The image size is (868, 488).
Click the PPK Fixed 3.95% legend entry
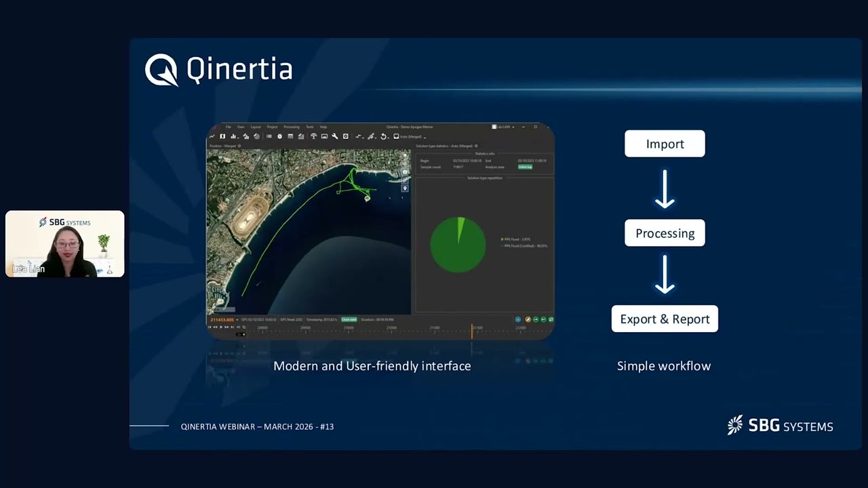[x=515, y=239]
